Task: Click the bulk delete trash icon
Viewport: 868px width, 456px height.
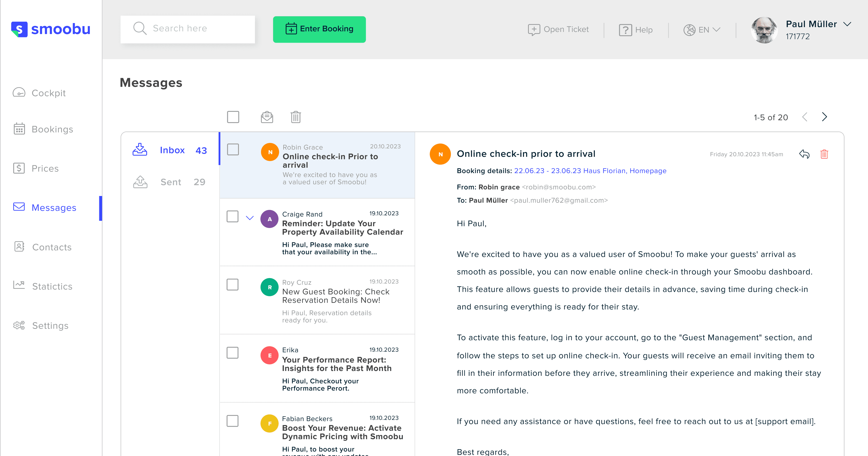Action: coord(295,117)
